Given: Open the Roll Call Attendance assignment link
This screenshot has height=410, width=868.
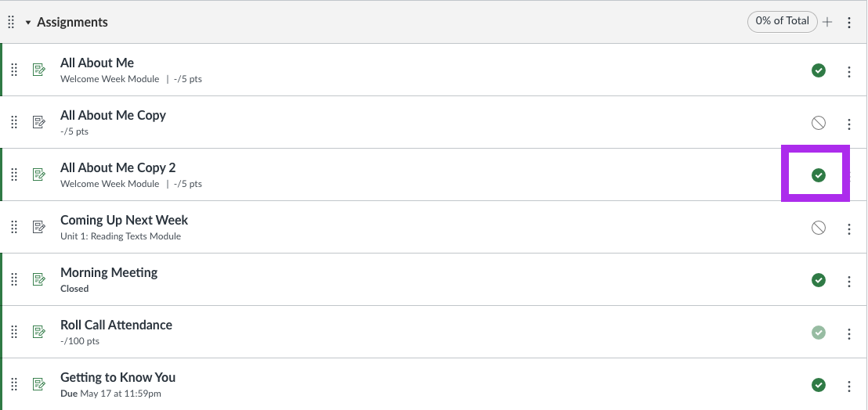Looking at the screenshot, I should click(x=116, y=325).
